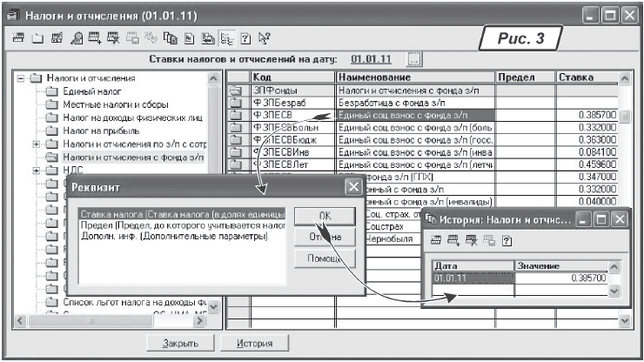Expand the НДС tree node
This screenshot has width=644, height=362.
coord(36,171)
